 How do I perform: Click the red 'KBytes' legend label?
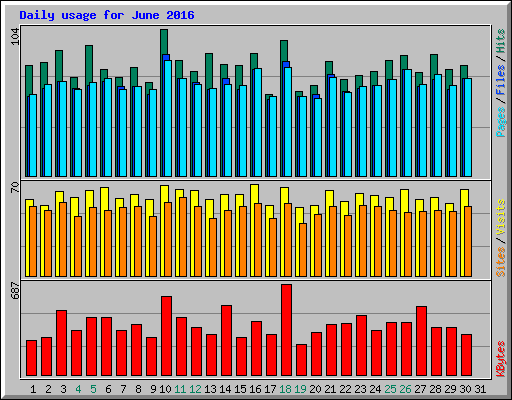coord(501,359)
